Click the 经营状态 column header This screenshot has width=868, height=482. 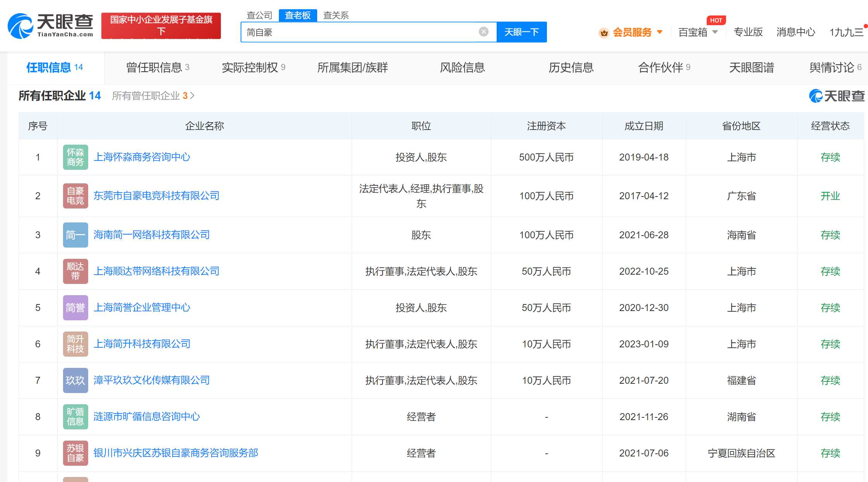(x=830, y=126)
